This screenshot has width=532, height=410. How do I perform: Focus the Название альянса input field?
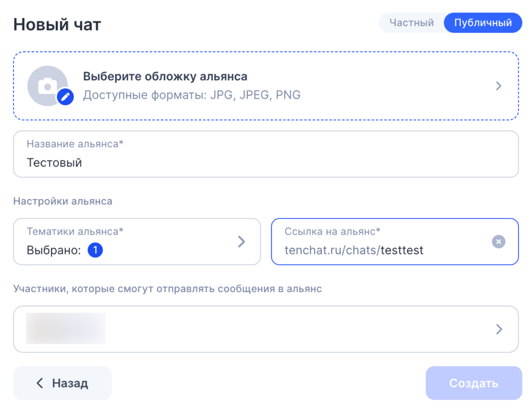click(265, 163)
